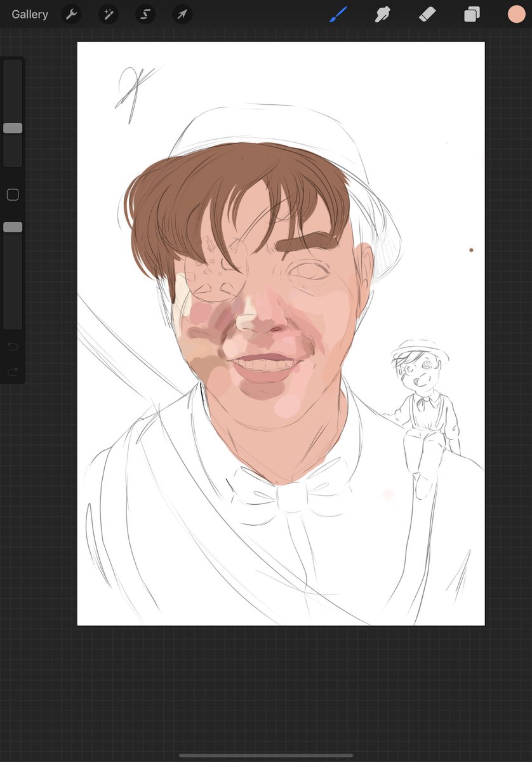Select the Smudge tool
The width and height of the screenshot is (532, 762).
(382, 14)
